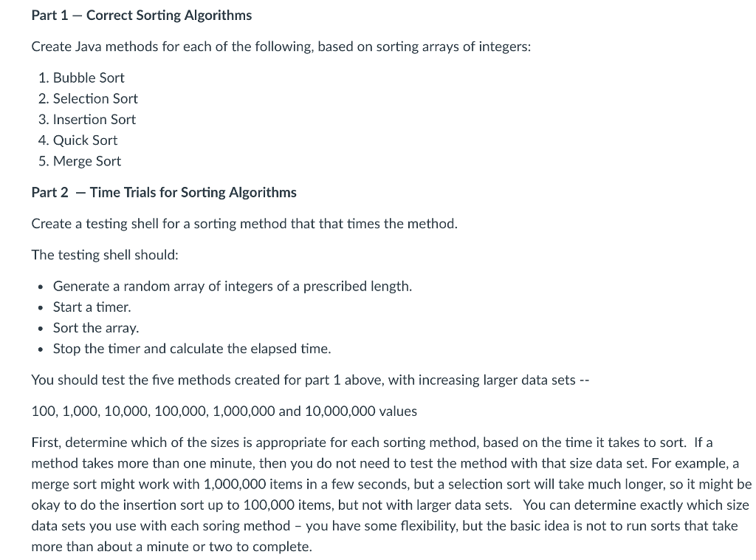
Task: Click 'The testing shell should:' line
Action: point(105,254)
